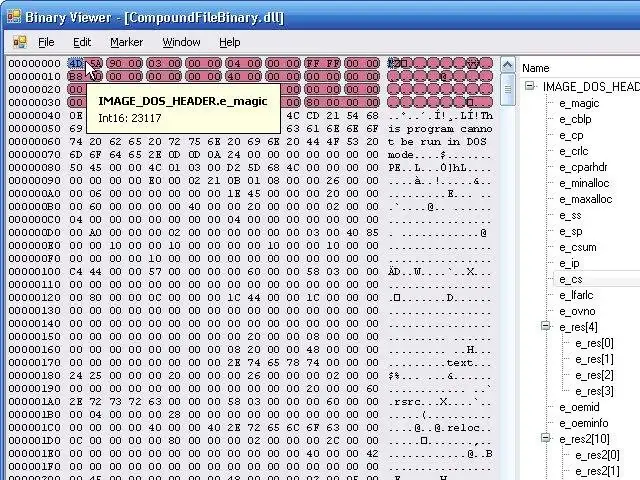Select e_minalloc in the structure tree
The image size is (640, 480).
(x=584, y=183)
